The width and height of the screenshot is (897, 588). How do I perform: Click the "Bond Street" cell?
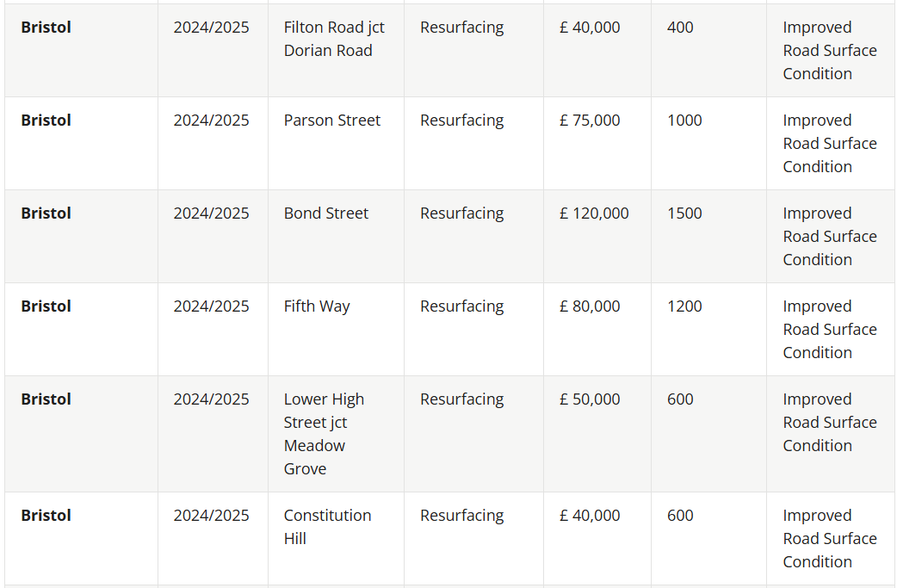tap(326, 214)
